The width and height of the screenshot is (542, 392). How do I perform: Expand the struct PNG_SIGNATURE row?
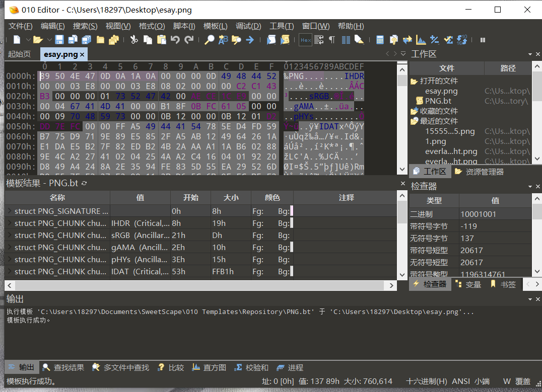(10, 211)
